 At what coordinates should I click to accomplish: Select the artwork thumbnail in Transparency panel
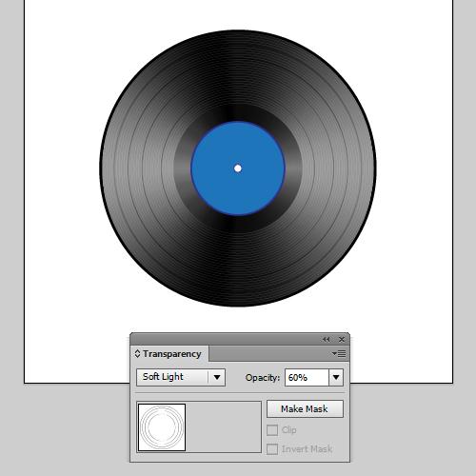point(162,426)
